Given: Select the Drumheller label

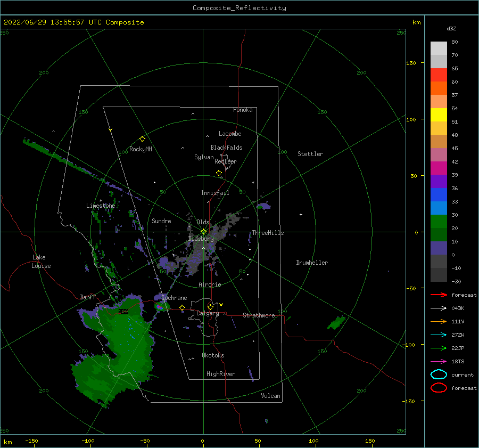Looking at the screenshot, I should tap(312, 263).
